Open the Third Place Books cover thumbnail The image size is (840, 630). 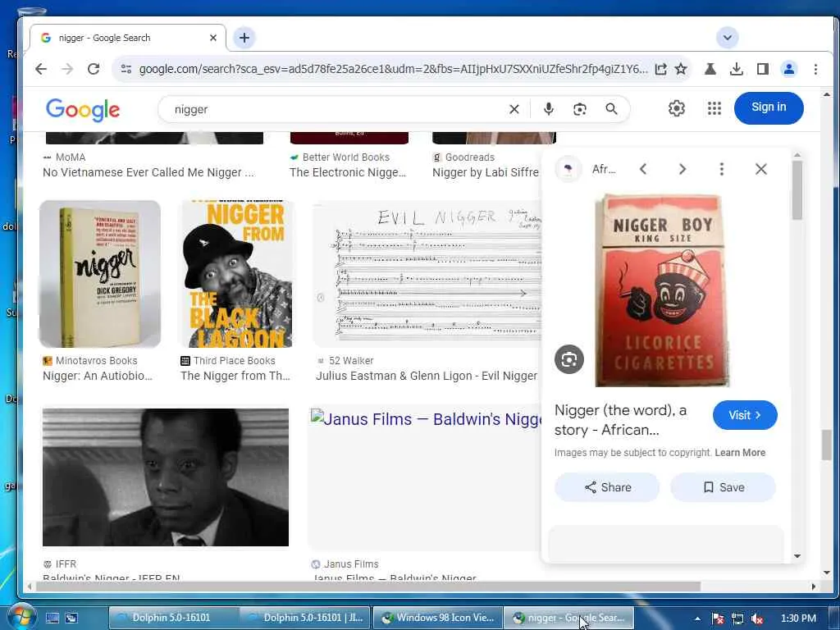[235, 274]
